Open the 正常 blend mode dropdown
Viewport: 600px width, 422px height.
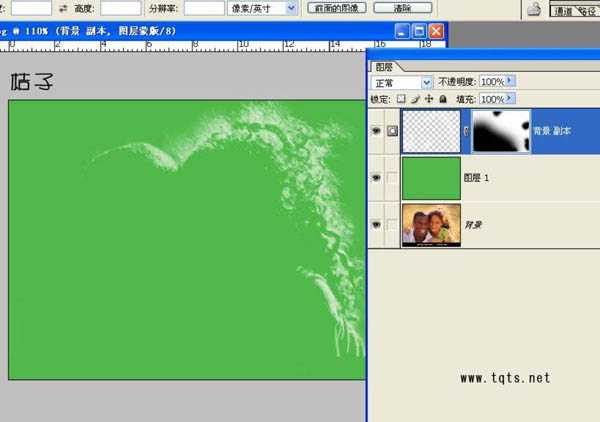tap(426, 82)
